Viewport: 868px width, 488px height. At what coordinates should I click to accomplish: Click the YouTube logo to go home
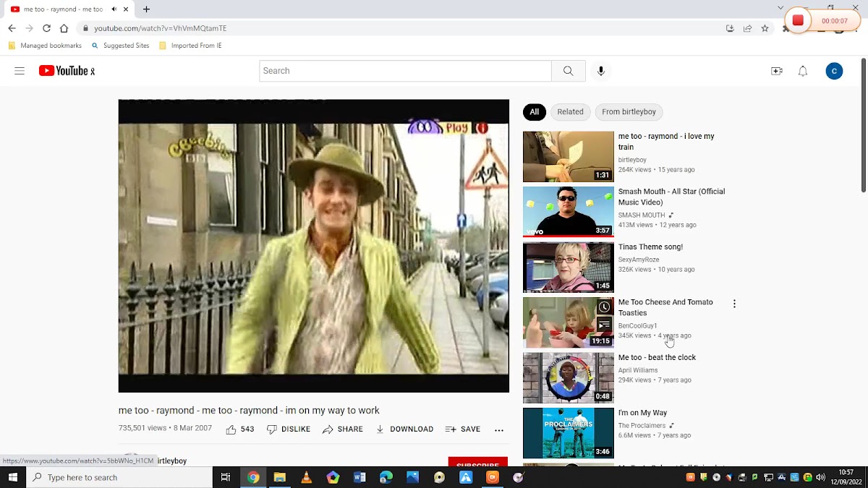coord(67,71)
